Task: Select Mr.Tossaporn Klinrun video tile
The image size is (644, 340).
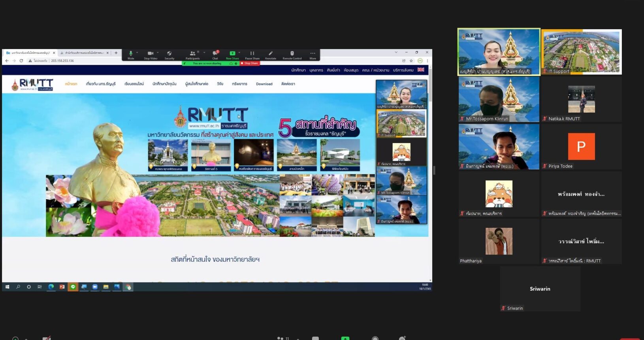Action: 499,99
